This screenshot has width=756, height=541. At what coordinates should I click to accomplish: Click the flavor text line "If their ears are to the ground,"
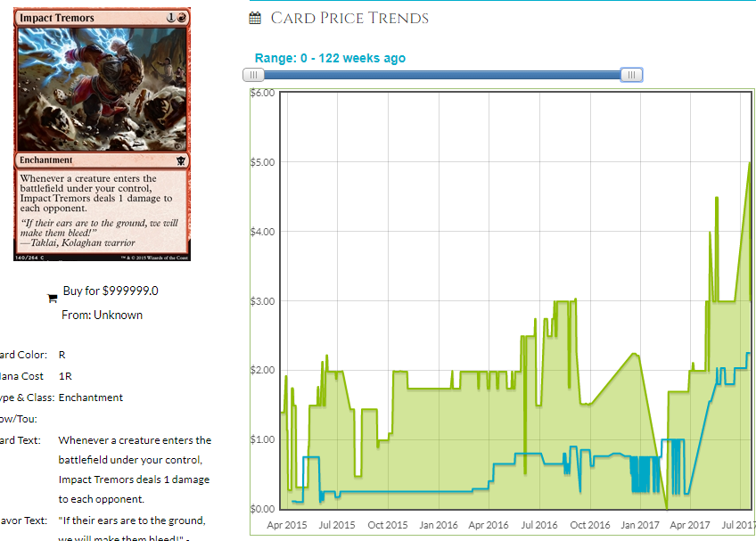[132, 521]
